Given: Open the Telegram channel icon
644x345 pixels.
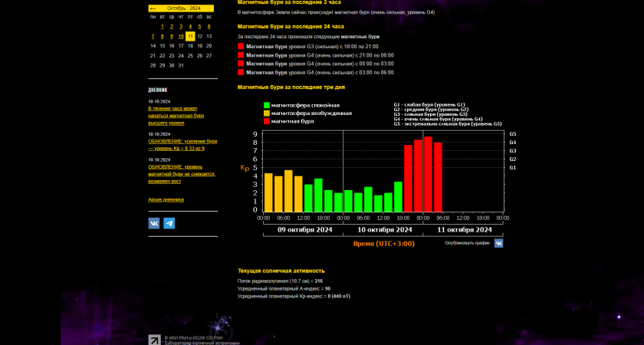Looking at the screenshot, I should [169, 223].
